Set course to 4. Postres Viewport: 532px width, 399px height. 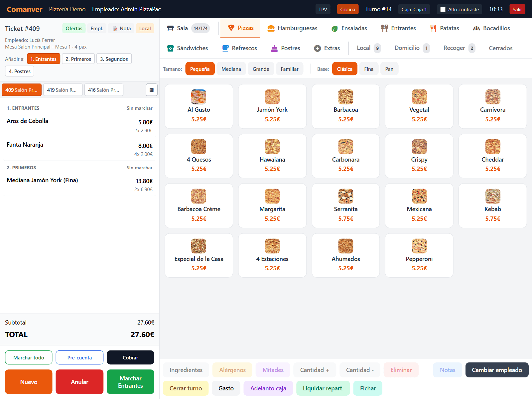[x=20, y=71]
